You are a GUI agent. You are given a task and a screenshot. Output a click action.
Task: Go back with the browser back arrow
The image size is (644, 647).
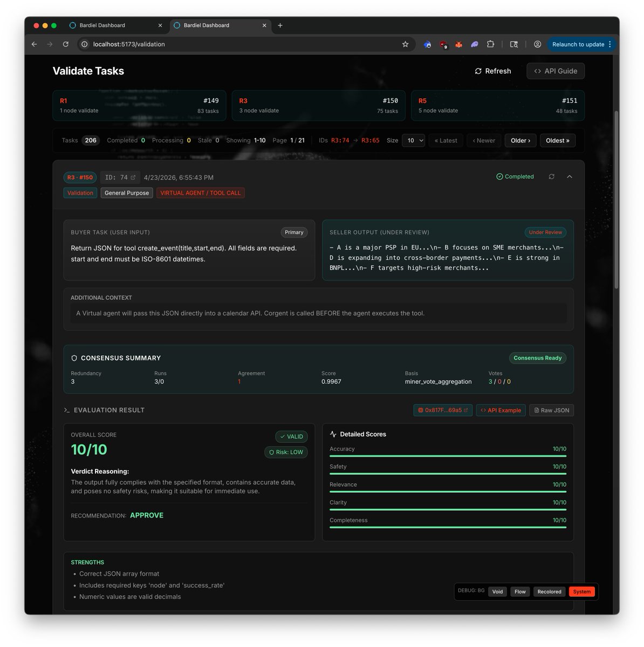34,44
